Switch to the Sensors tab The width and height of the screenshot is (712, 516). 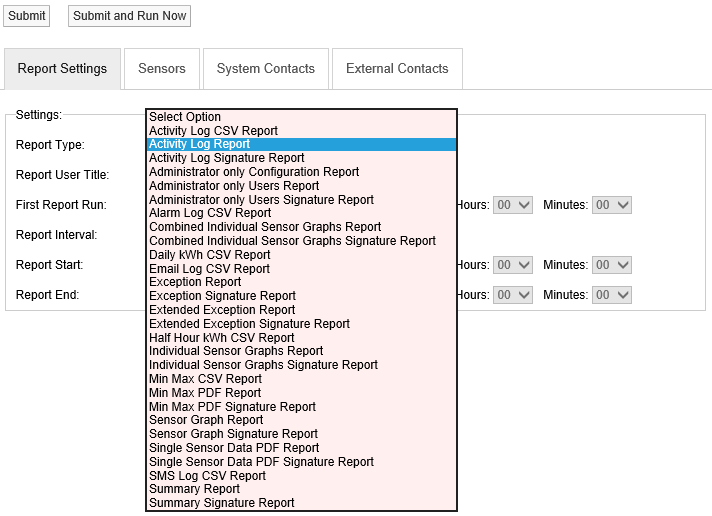pyautogui.click(x=162, y=69)
